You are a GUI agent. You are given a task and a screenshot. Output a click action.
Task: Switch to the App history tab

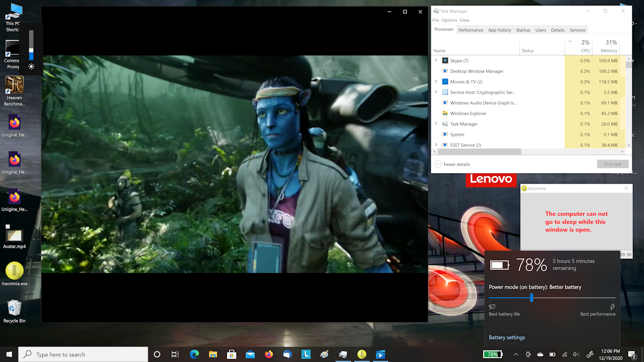coord(500,30)
